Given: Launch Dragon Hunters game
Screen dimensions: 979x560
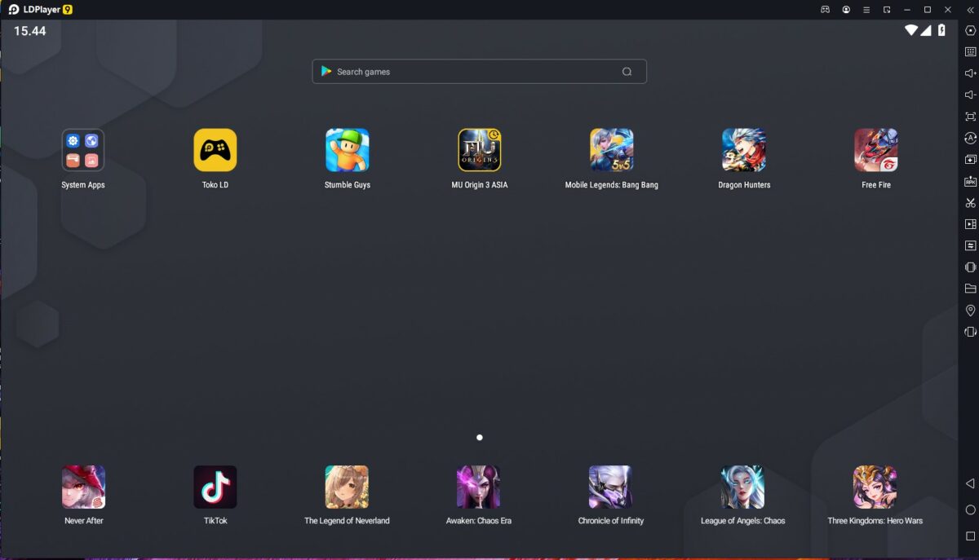Looking at the screenshot, I should coord(744,150).
